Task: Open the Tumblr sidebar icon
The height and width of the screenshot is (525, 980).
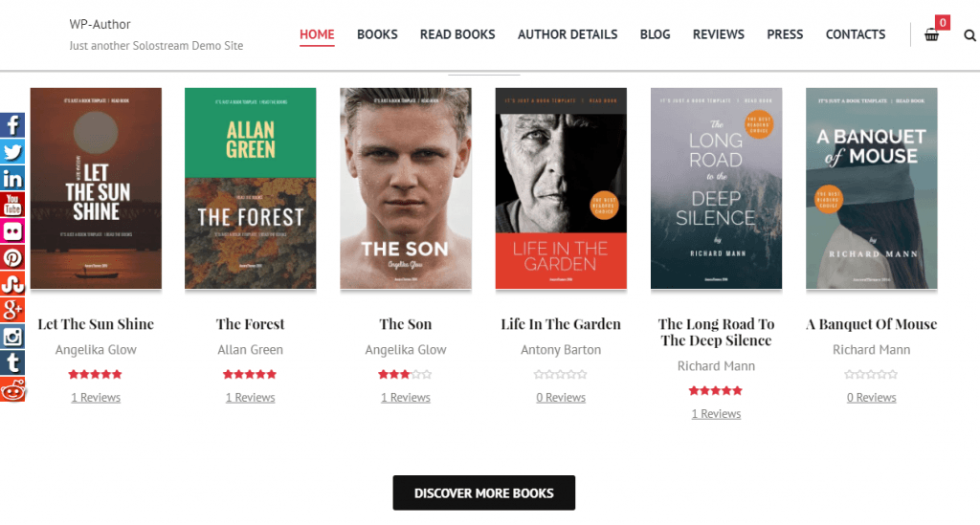Action: coord(11,362)
